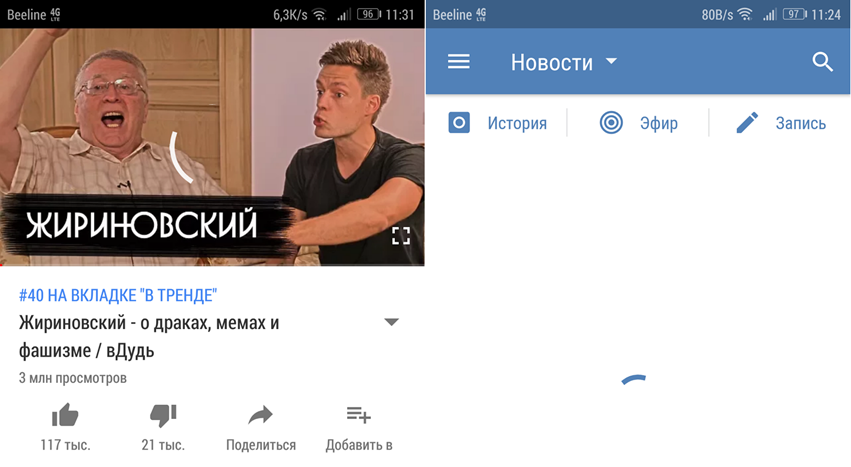851x467 pixels.
Task: Tap the Жириновский video player area
Action: coord(212,147)
